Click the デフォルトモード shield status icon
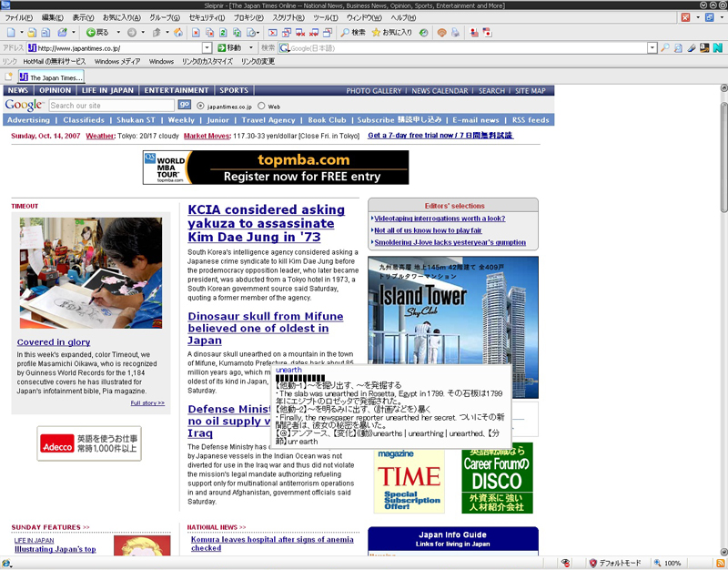 pos(615,563)
